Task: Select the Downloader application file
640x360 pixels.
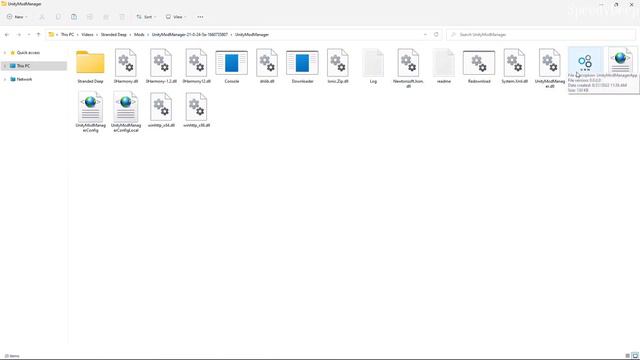Action: click(x=302, y=67)
